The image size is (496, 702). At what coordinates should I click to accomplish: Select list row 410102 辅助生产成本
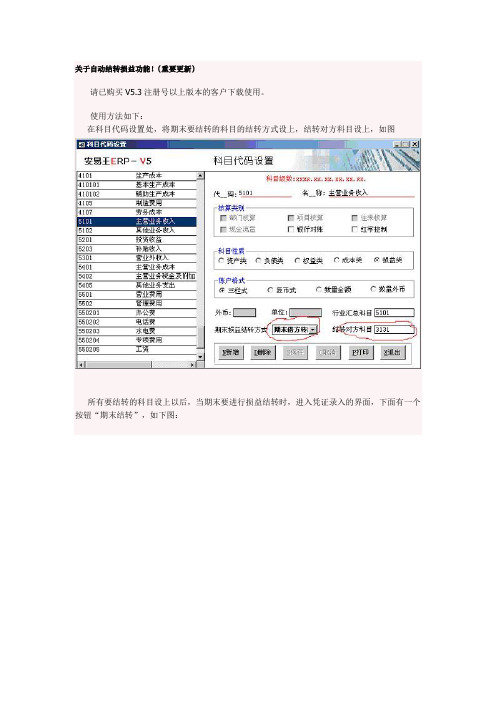point(137,194)
